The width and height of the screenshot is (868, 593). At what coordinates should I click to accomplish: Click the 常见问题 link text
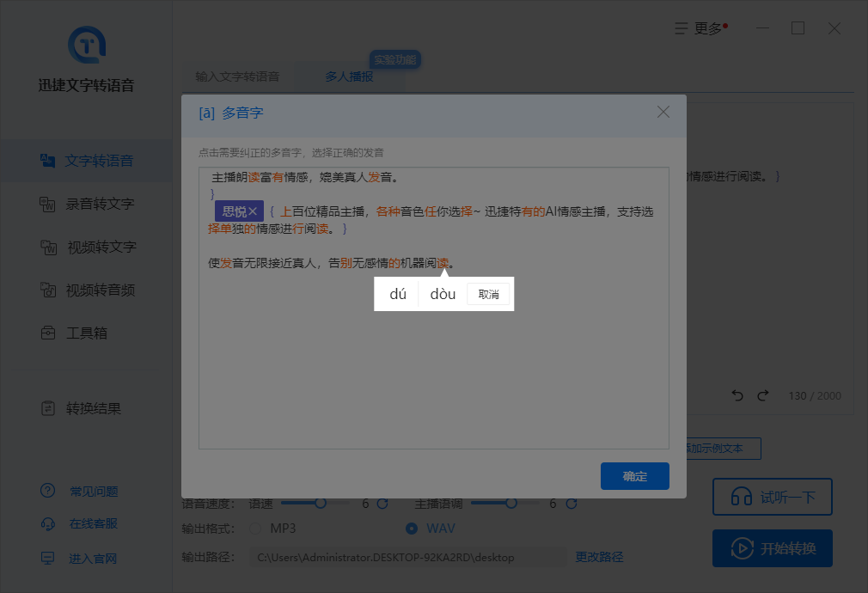tap(94, 491)
